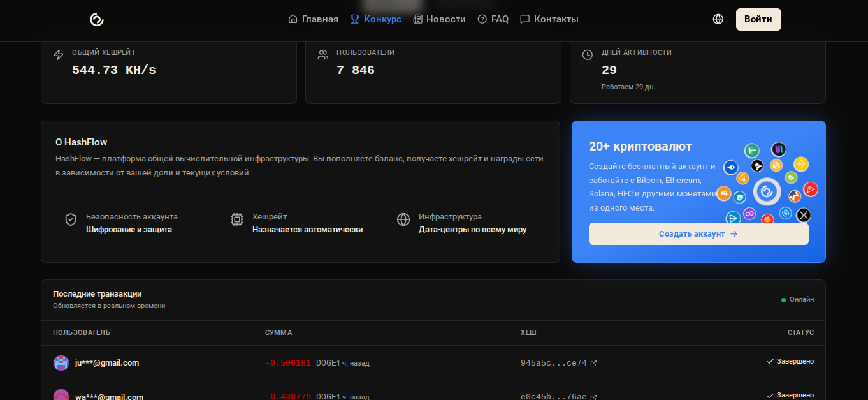
Task: Click the yellow Binance coin icon
Action: click(801, 164)
